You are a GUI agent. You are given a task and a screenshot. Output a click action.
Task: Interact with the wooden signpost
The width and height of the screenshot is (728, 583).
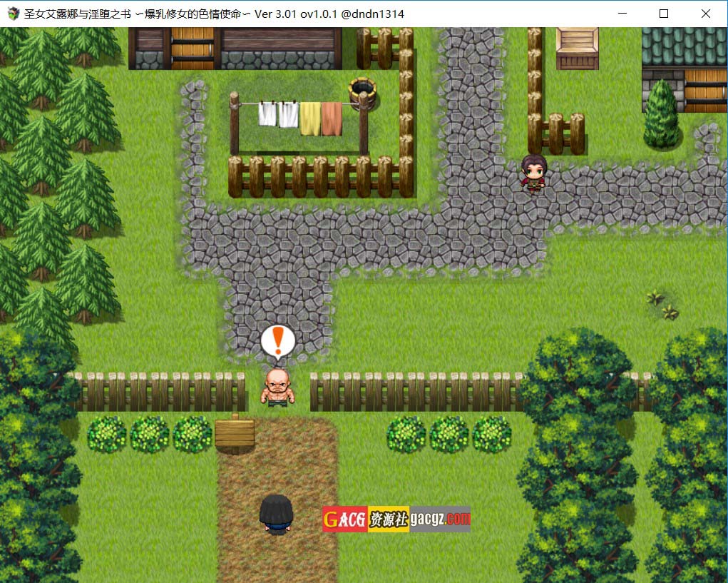pos(235,432)
